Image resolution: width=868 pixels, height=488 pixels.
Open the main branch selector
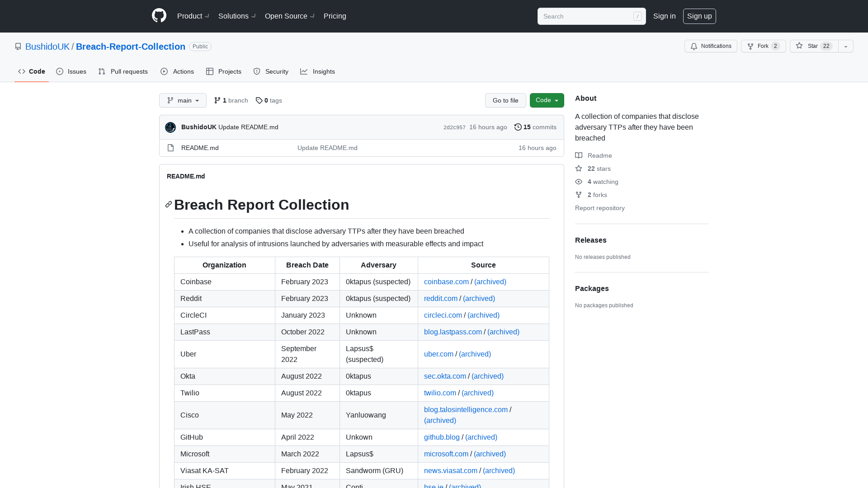coord(183,100)
